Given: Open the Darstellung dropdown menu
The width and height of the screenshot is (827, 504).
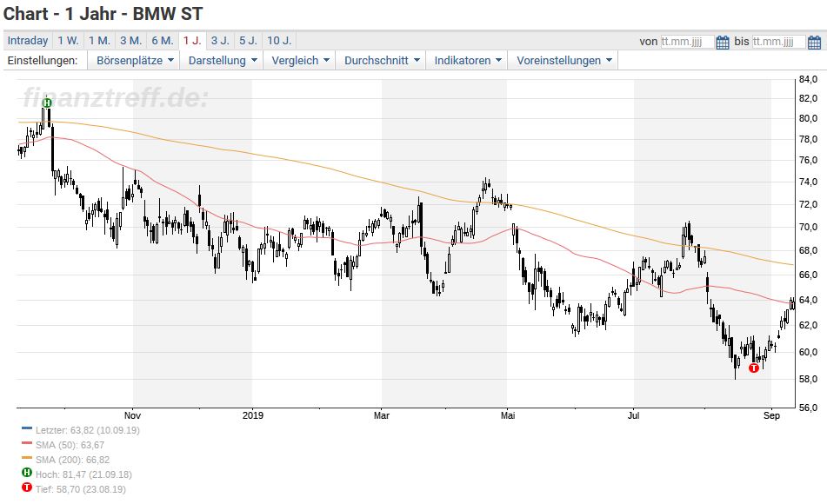Looking at the screenshot, I should pyautogui.click(x=222, y=61).
